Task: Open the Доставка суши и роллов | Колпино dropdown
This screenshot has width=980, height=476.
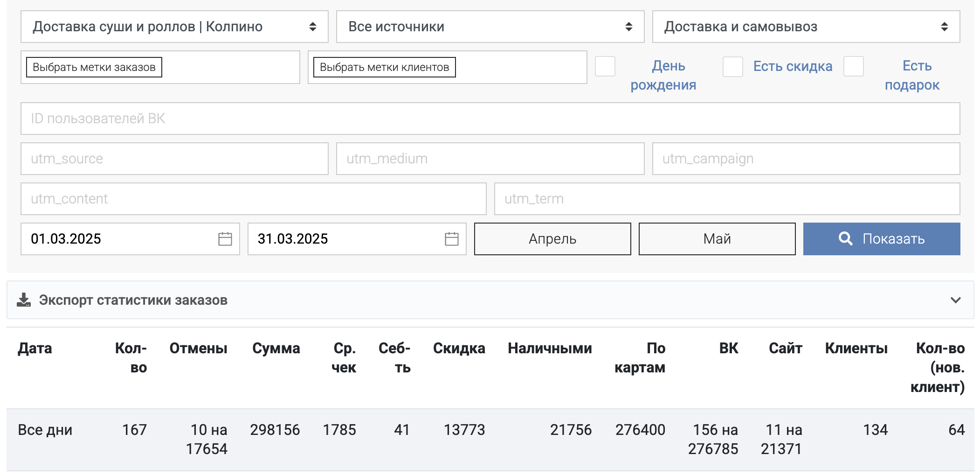Action: 174,27
